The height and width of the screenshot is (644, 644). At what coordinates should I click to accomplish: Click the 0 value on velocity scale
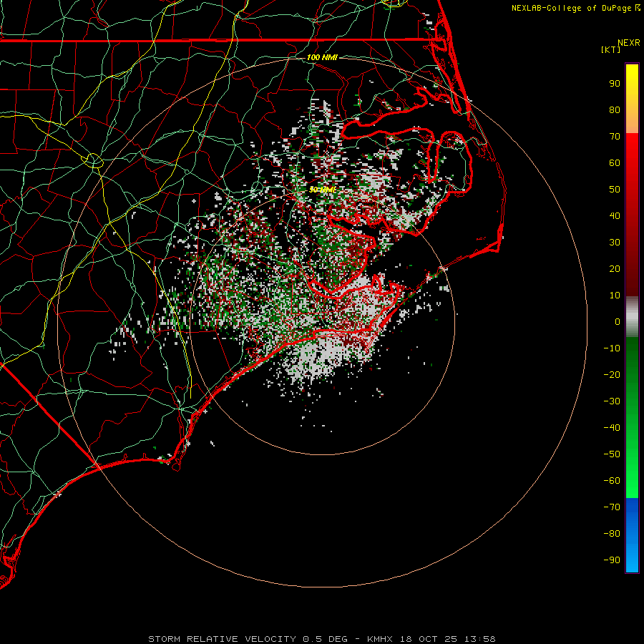618,321
